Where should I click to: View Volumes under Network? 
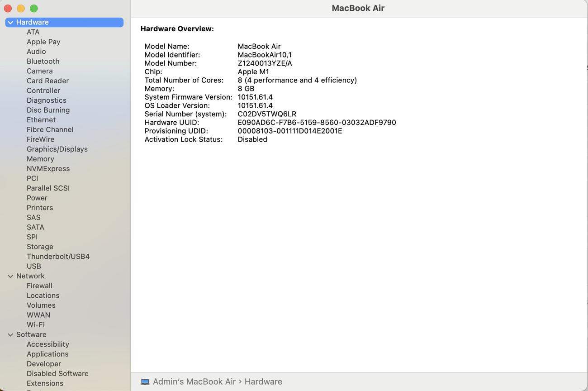(x=41, y=305)
